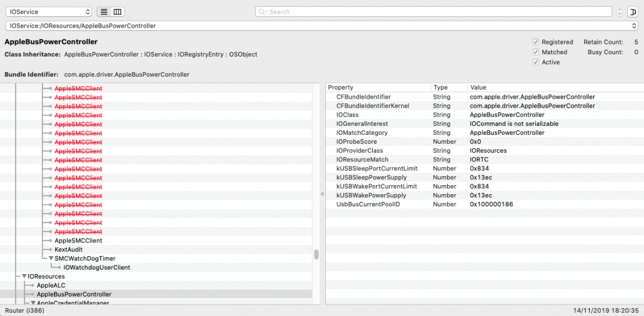
Task: Click the Retain Count value 5
Action: [x=636, y=42]
